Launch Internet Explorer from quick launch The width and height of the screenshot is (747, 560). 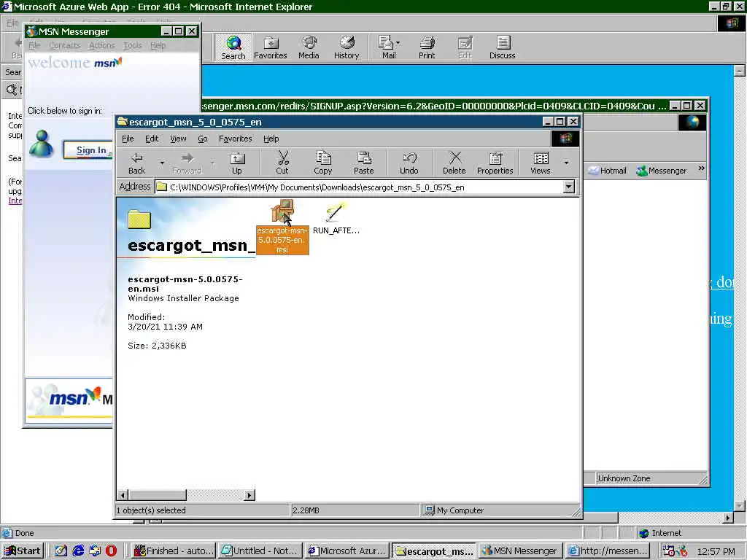pos(78,551)
